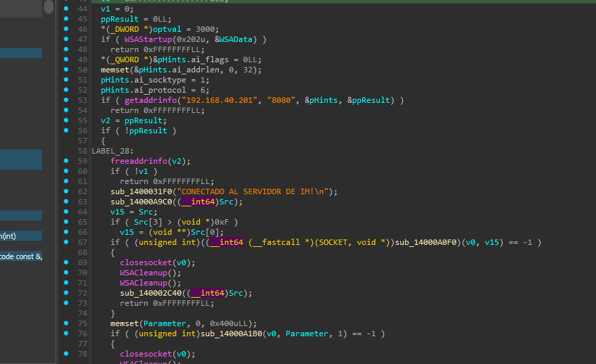Toggle breakpoint dot on line 59 freeaddrinfo

(x=66, y=160)
